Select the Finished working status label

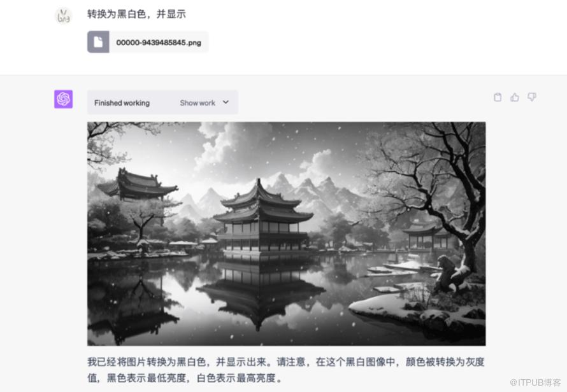click(x=122, y=103)
